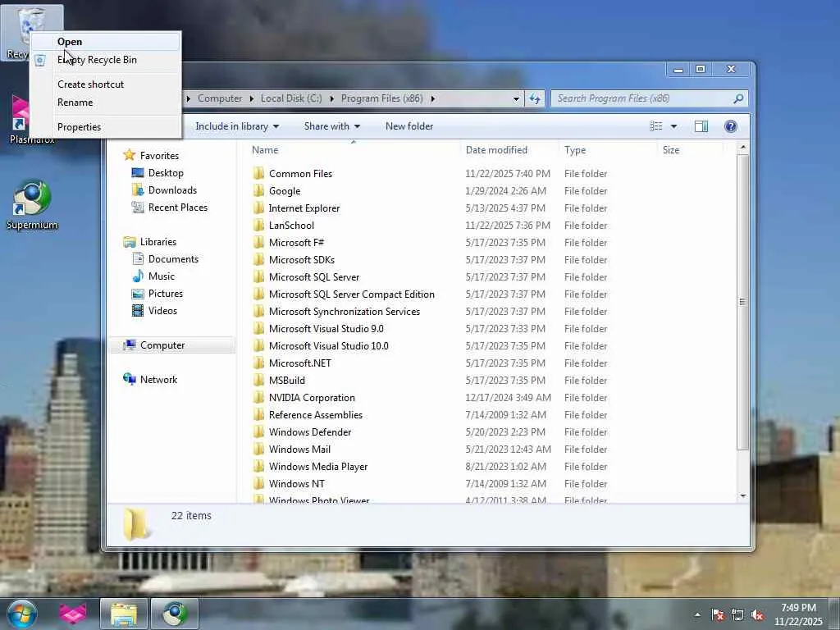Open the view options dropdown arrow

[674, 126]
